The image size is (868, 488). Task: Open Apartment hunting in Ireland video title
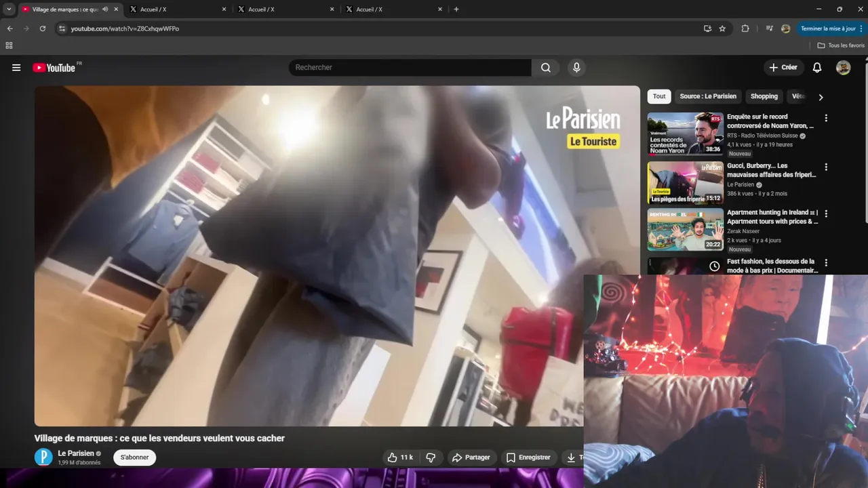772,217
